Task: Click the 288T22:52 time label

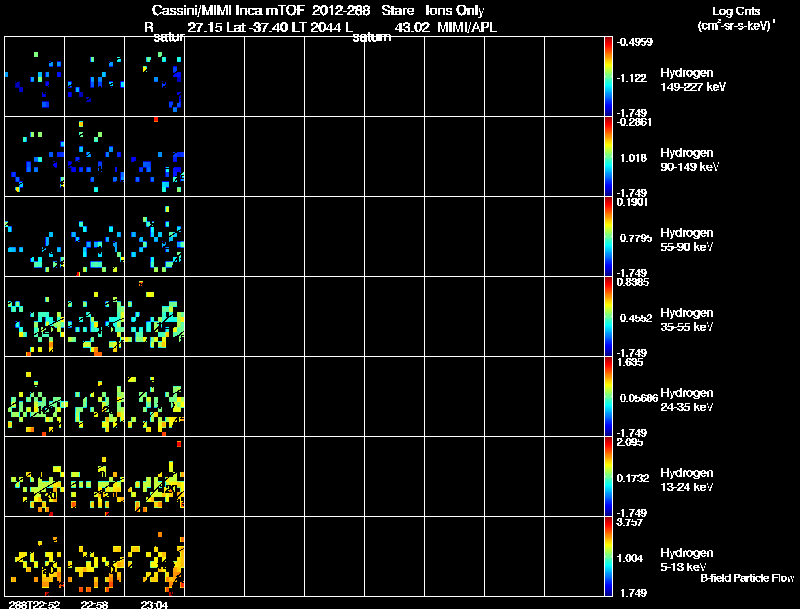Action: (34, 604)
